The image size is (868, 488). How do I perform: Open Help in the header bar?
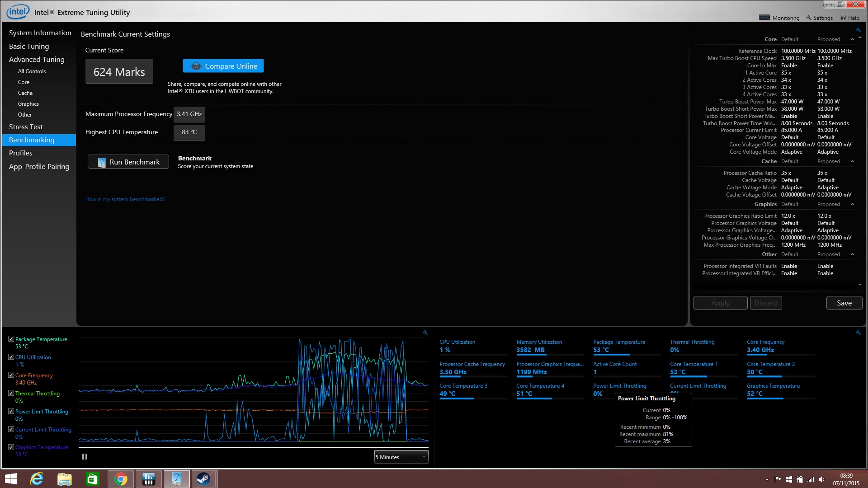849,18
